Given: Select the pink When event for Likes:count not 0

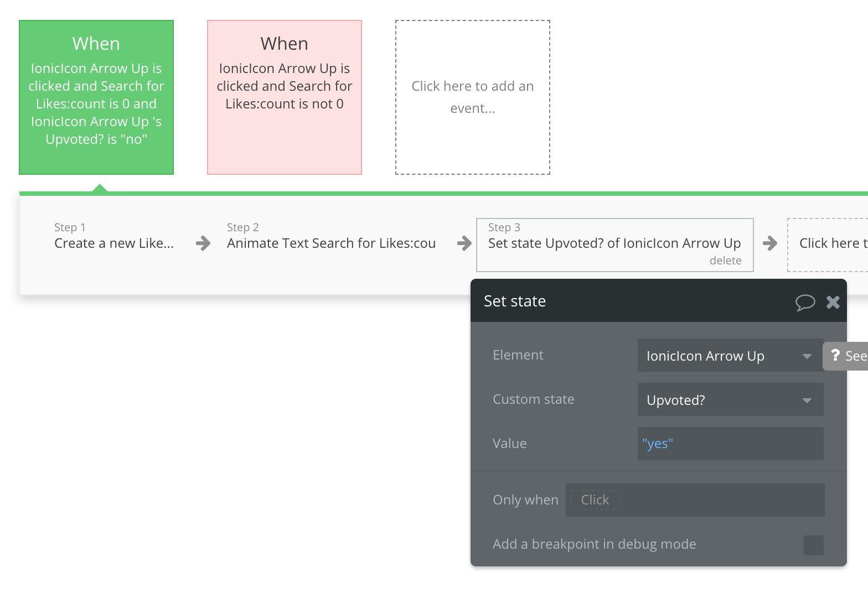Looking at the screenshot, I should (x=285, y=97).
